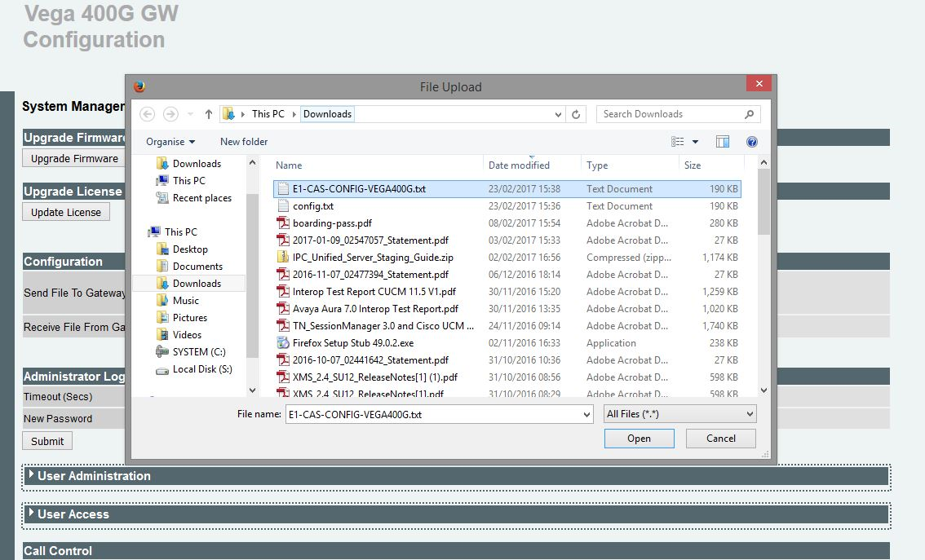Click the magnifier icon in Search Downloads
Screen dimensions: 925x560
749,114
